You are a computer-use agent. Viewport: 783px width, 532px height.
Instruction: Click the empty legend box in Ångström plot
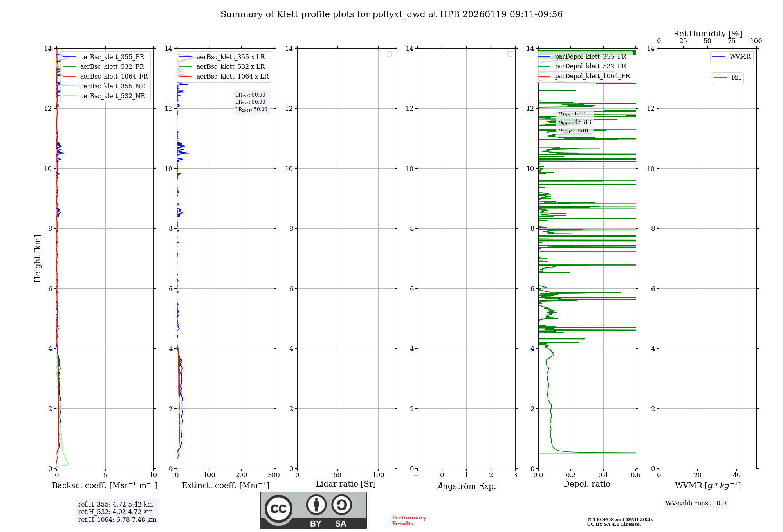[510, 54]
